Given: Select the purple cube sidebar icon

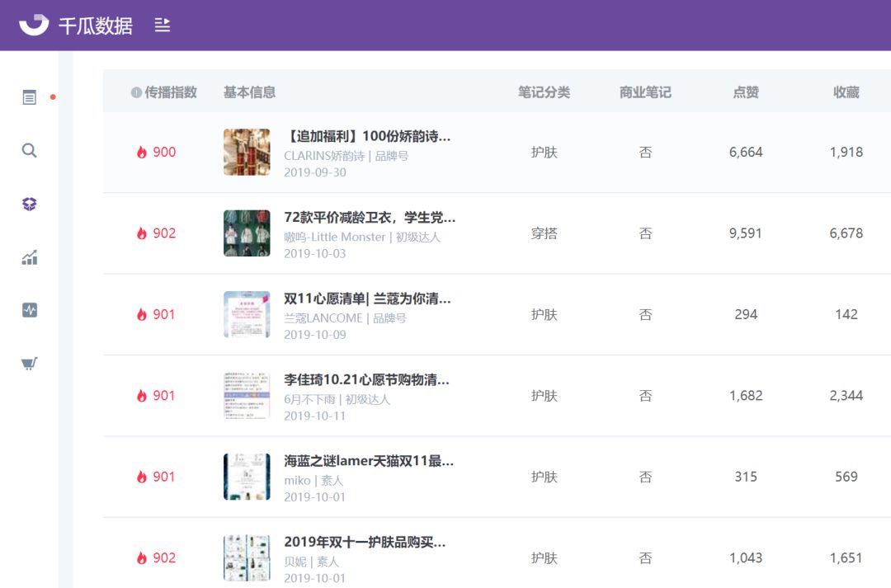Looking at the screenshot, I should [x=30, y=204].
